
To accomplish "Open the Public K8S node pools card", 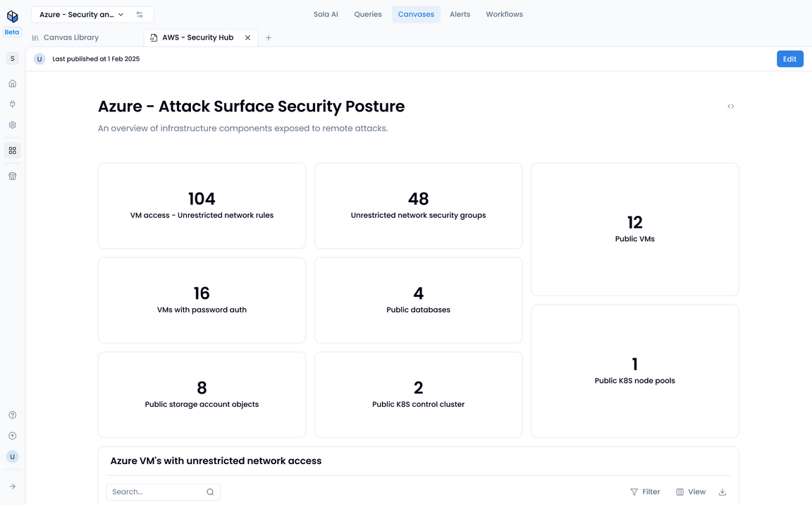I will (x=635, y=372).
